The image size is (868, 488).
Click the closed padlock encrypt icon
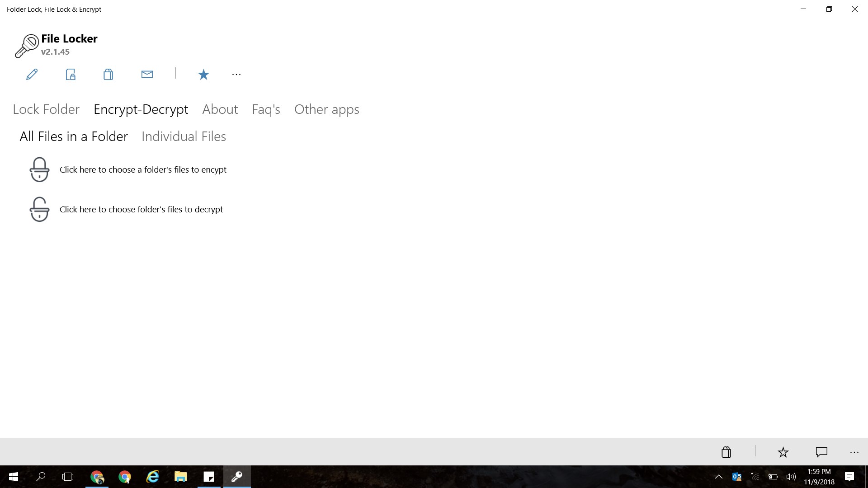click(39, 169)
